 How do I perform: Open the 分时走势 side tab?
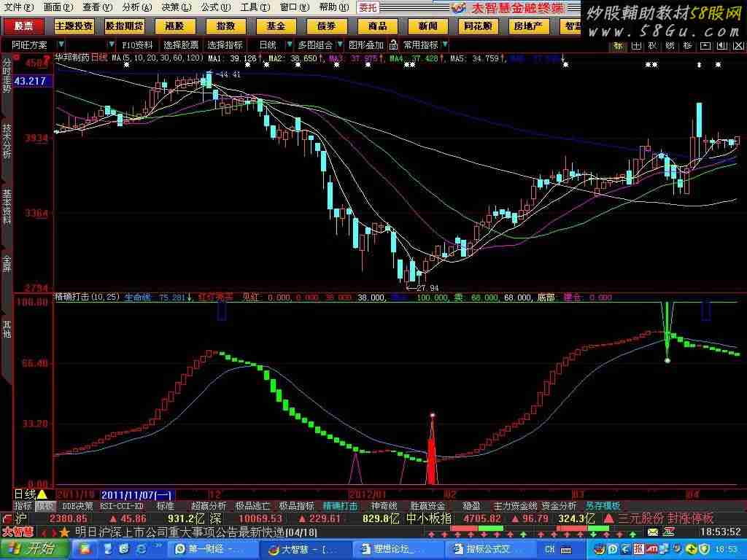point(7,75)
